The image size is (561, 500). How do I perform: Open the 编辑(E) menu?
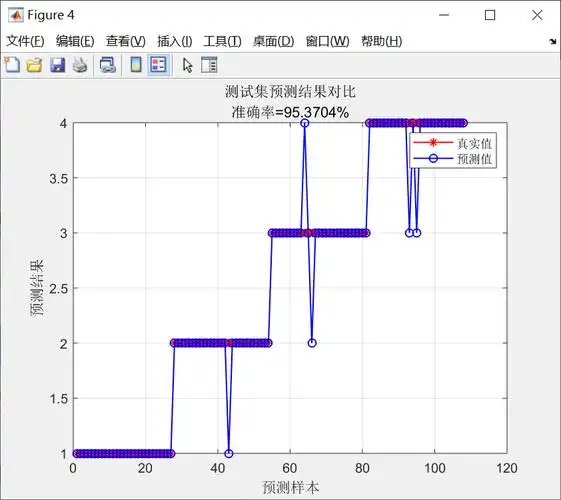point(75,41)
